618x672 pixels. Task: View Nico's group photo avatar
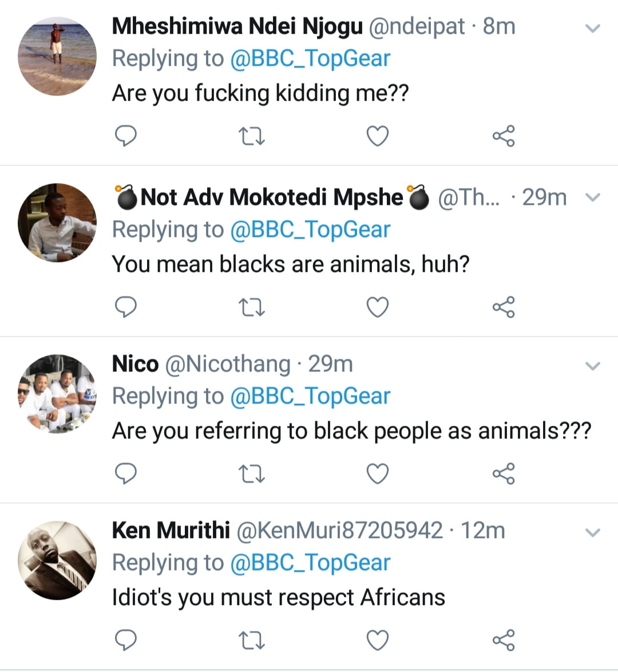57,394
